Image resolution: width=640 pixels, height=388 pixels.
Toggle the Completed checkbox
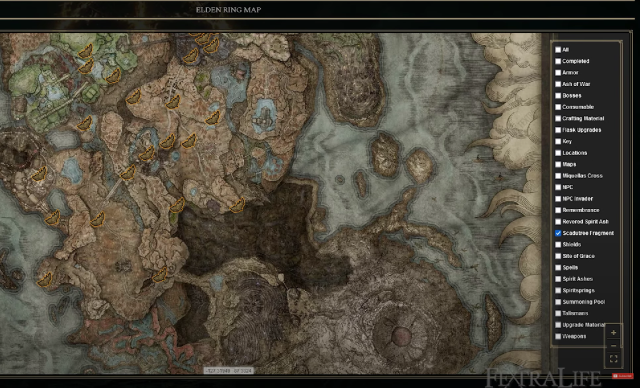point(558,61)
